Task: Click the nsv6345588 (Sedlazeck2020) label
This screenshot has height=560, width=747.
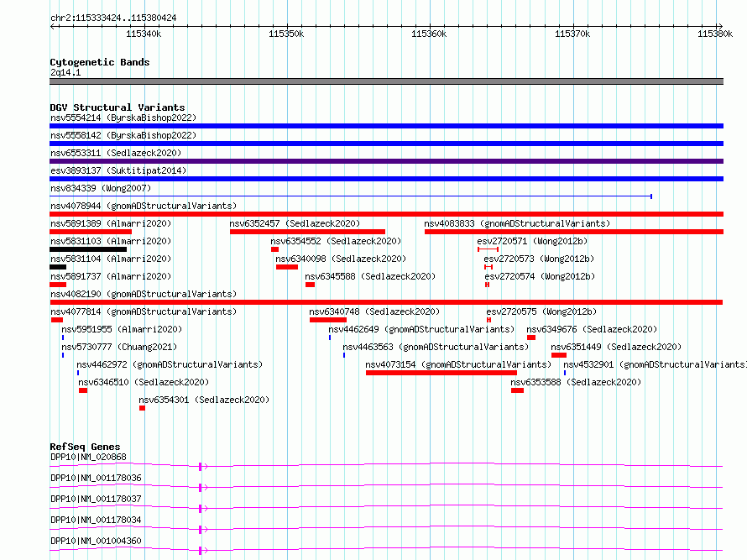Action: (x=370, y=276)
